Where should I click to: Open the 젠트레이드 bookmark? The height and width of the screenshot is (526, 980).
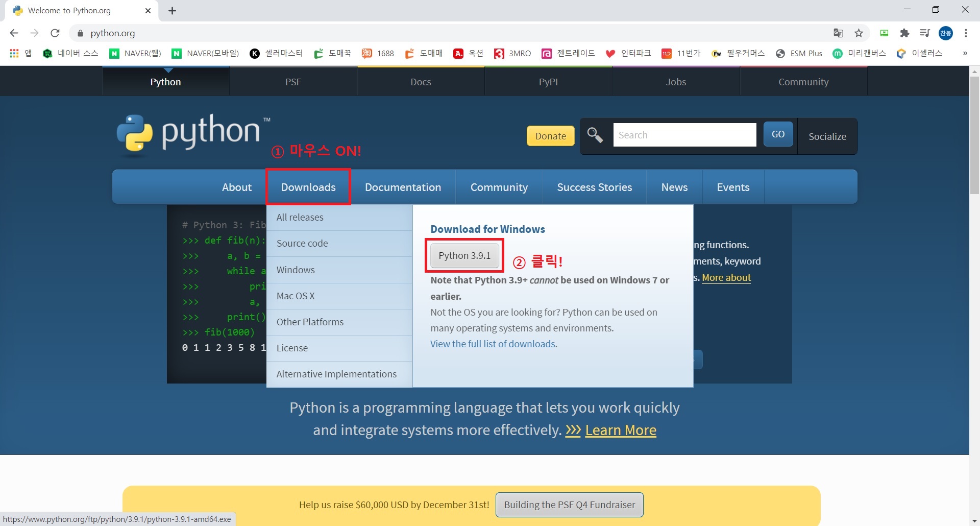[569, 53]
